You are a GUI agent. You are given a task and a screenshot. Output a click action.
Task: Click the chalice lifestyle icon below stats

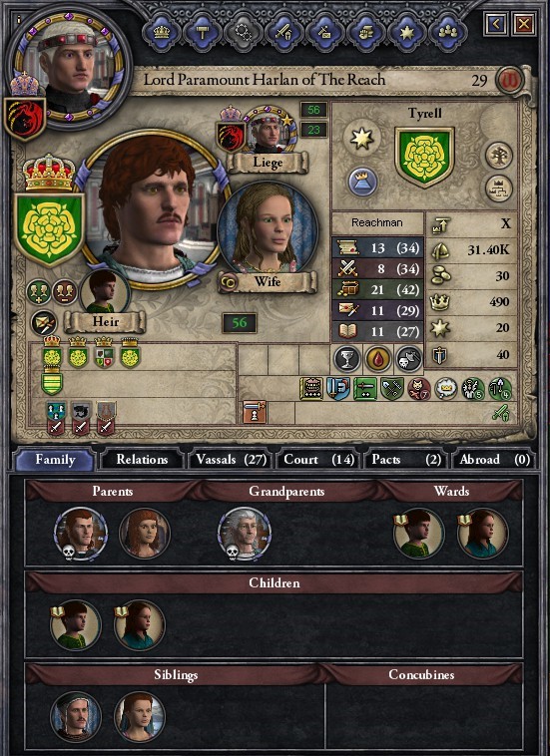347,359
